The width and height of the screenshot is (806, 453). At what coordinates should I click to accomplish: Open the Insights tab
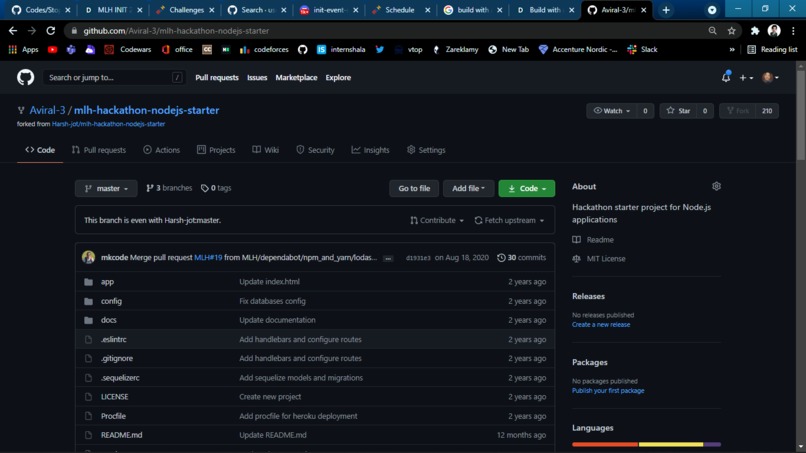coord(370,150)
